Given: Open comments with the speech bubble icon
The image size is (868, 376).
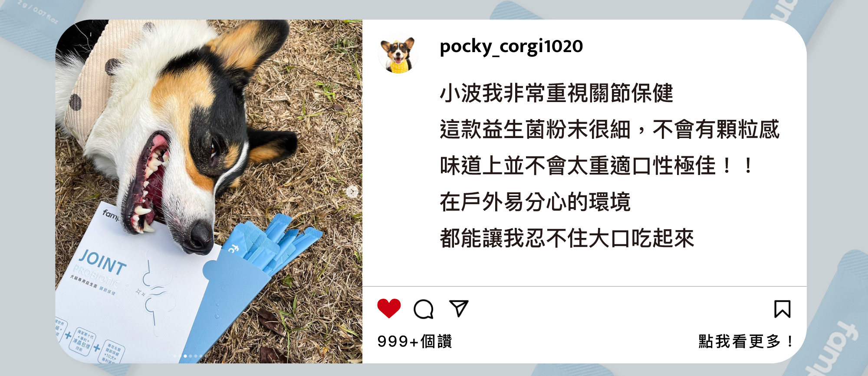Looking at the screenshot, I should pyautogui.click(x=424, y=309).
